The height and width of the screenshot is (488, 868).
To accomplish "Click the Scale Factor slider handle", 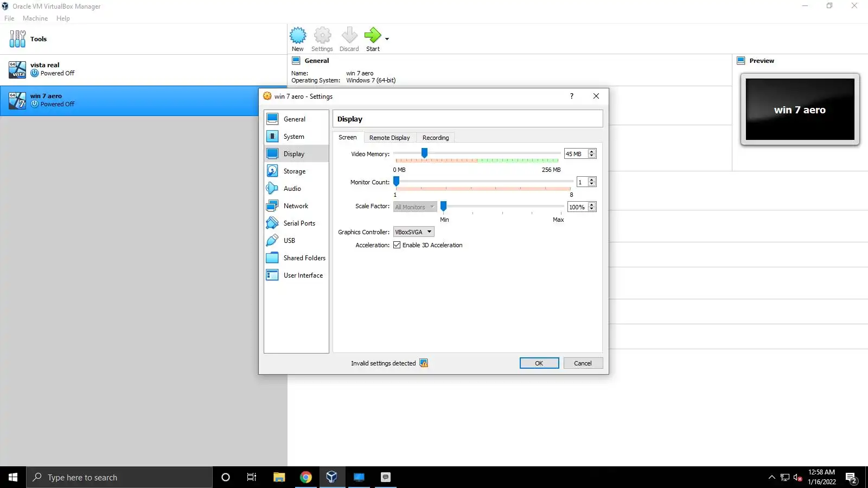I will coord(443,206).
